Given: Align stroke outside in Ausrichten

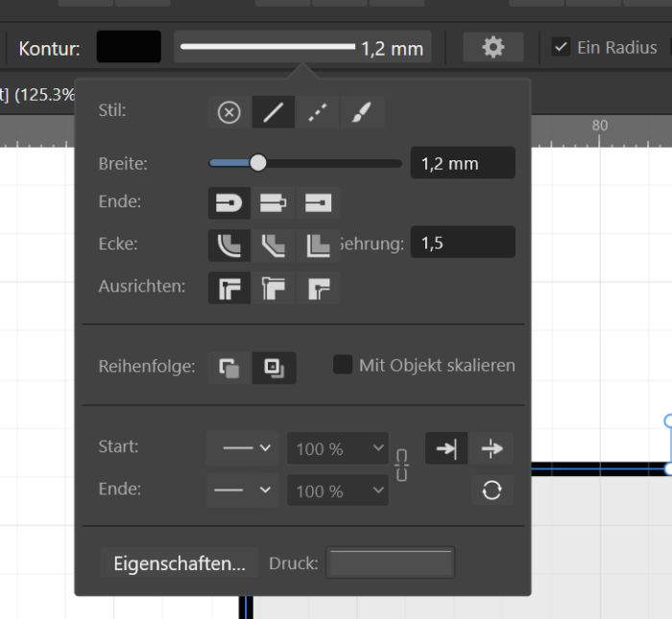Looking at the screenshot, I should 318,288.
